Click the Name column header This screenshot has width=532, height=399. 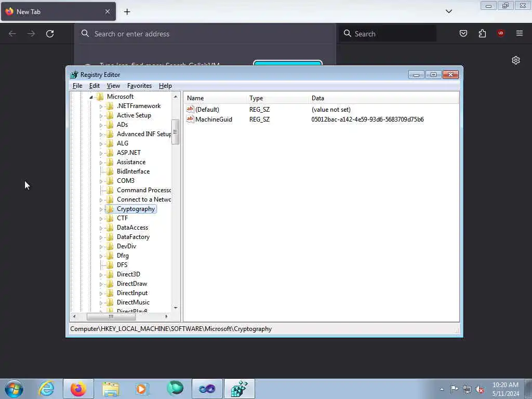coord(216,98)
